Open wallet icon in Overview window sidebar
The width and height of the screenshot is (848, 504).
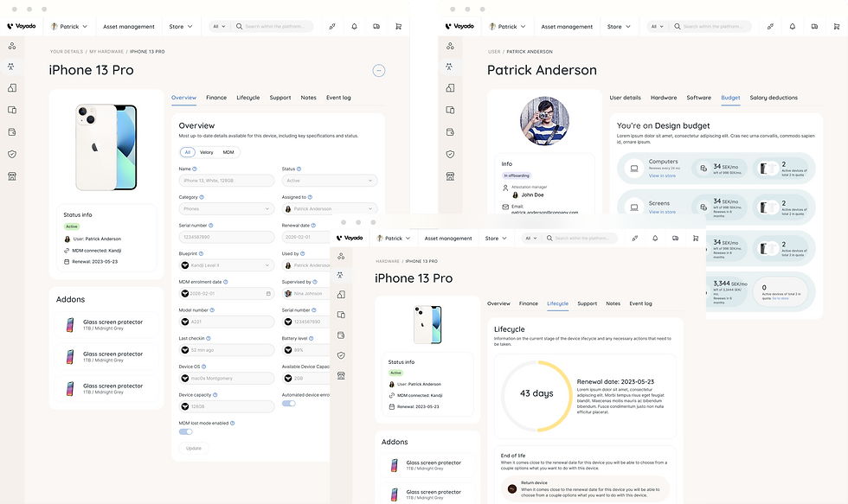(x=12, y=131)
